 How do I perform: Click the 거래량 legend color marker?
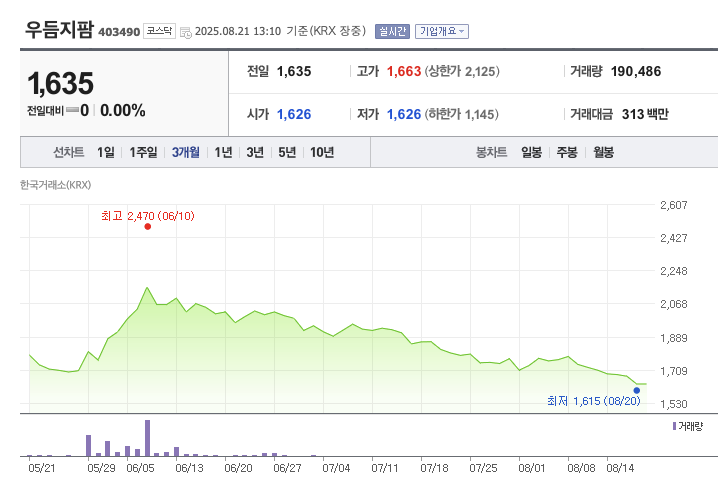(675, 426)
